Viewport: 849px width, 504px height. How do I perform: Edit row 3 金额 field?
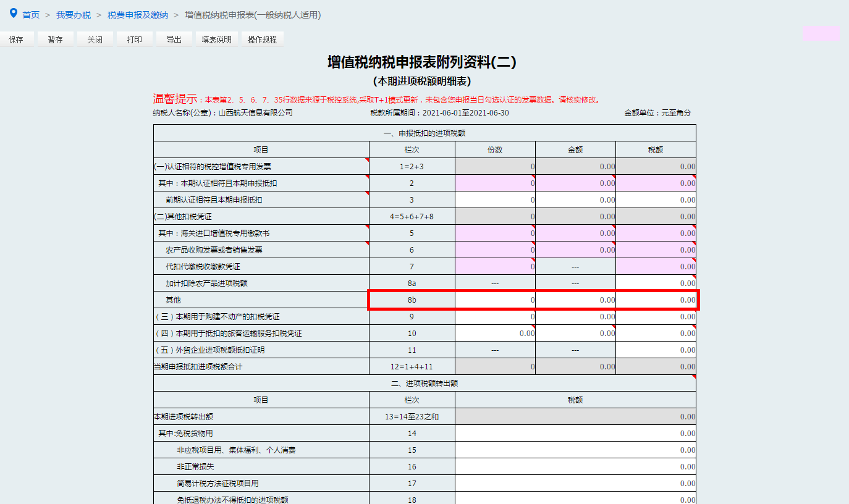tap(576, 200)
